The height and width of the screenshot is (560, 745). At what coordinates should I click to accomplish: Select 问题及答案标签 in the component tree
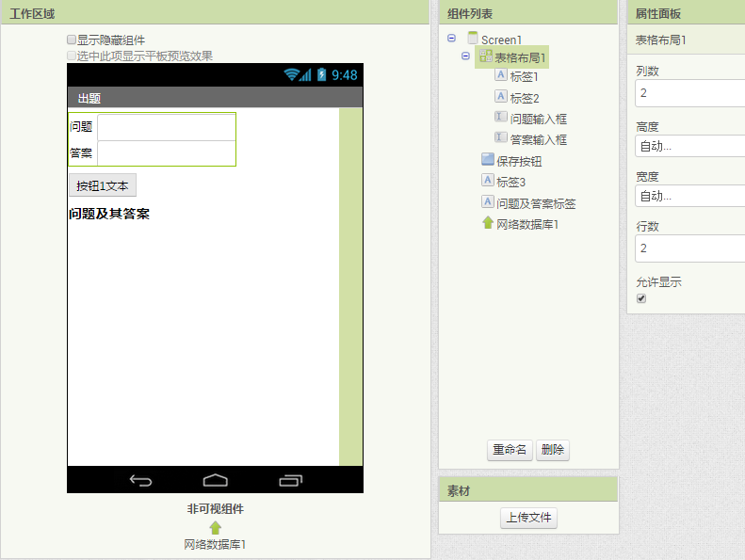(536, 203)
